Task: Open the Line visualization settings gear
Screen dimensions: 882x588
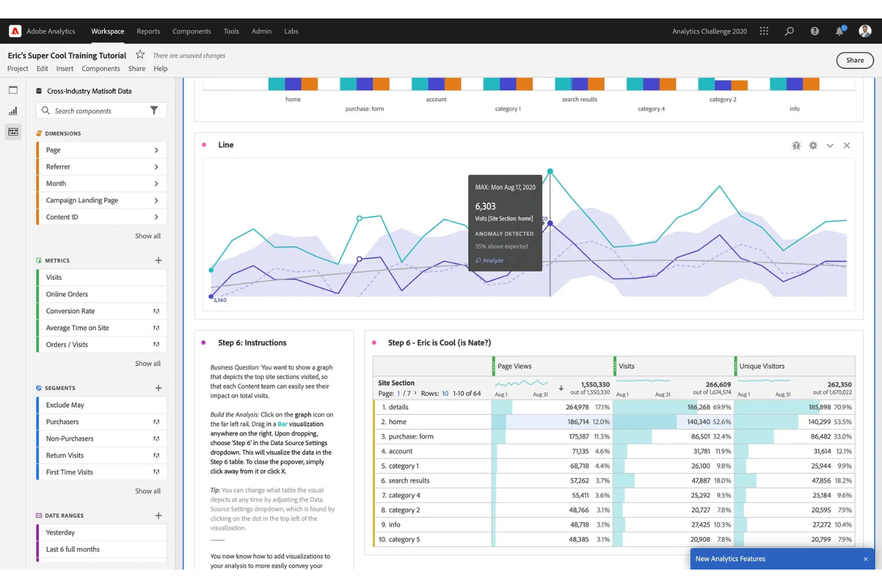Action: (813, 145)
